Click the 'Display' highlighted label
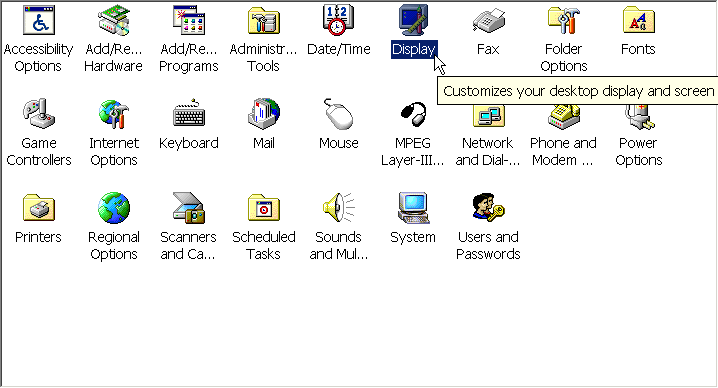This screenshot has width=718, height=388. (414, 49)
